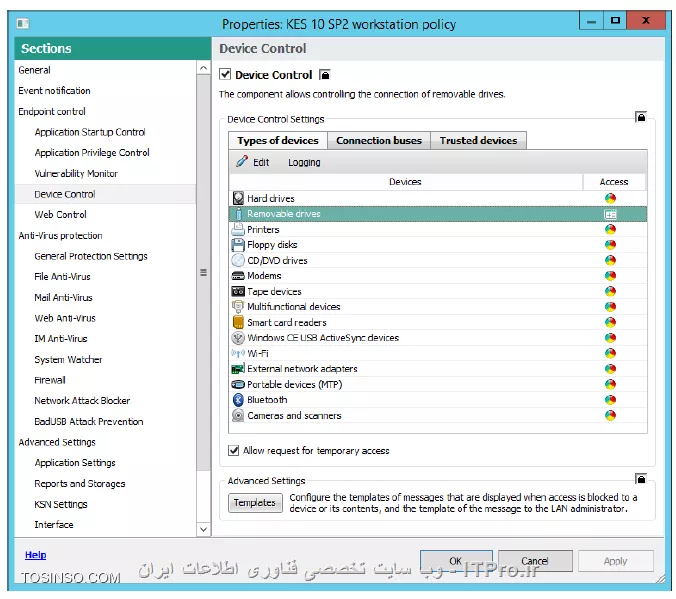Select General in the Sections list

(x=34, y=70)
